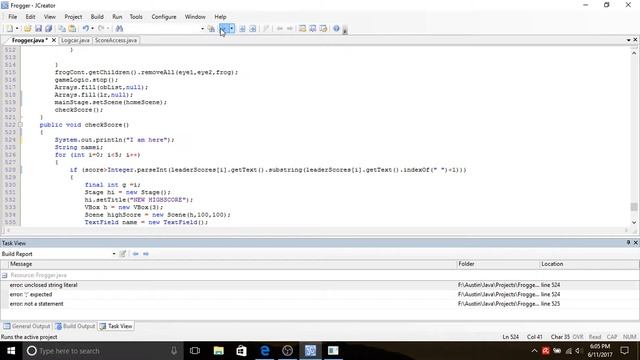Save the current file with floppy icon
The image size is (640, 360).
coord(38,29)
